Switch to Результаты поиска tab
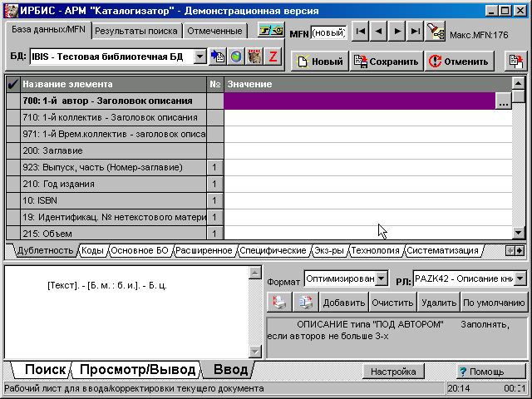Screen dimensions: 532x399 135,31
